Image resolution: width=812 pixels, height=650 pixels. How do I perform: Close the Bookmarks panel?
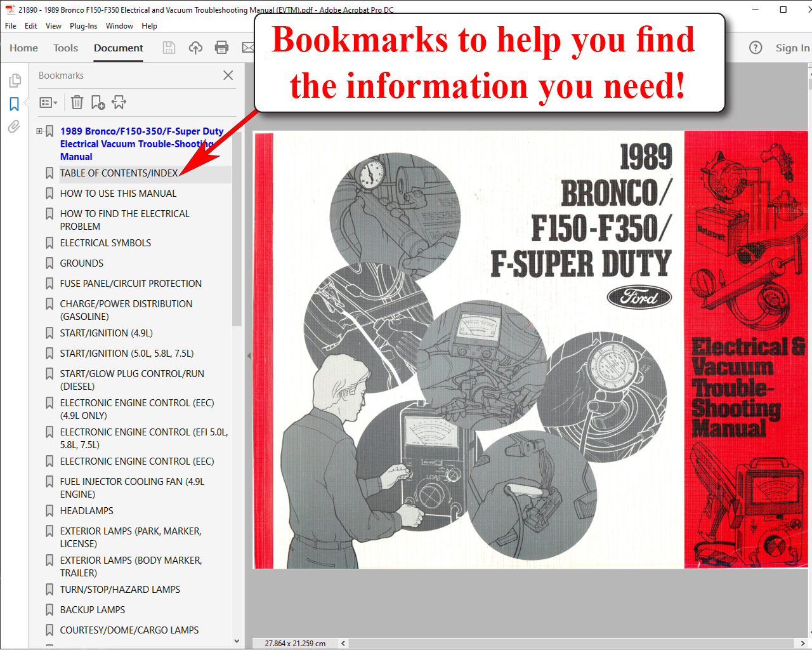228,75
